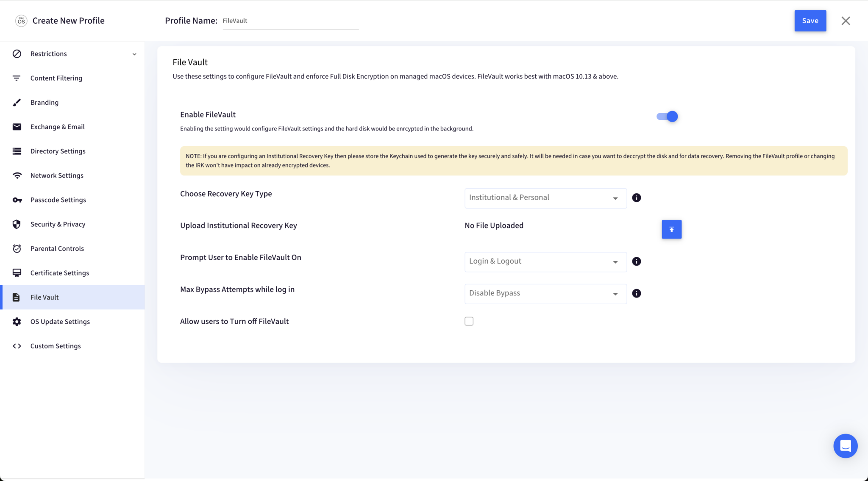Select Network Settings in sidebar
Viewport: 868px width, 481px height.
pos(72,175)
